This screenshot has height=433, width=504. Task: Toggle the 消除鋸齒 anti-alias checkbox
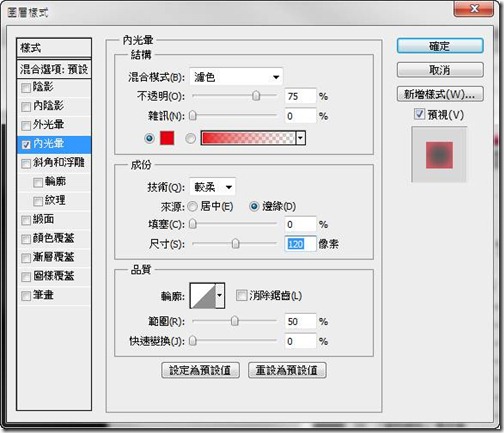point(241,295)
